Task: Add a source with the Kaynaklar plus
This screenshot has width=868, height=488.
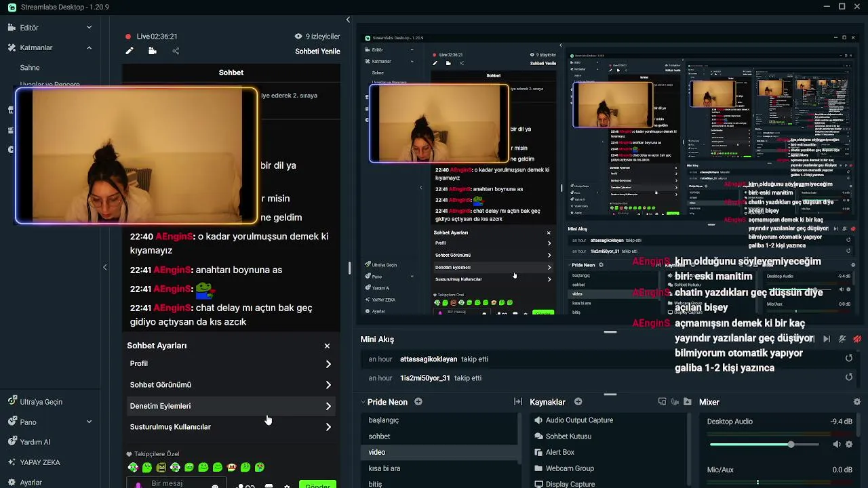Action: [x=578, y=402]
